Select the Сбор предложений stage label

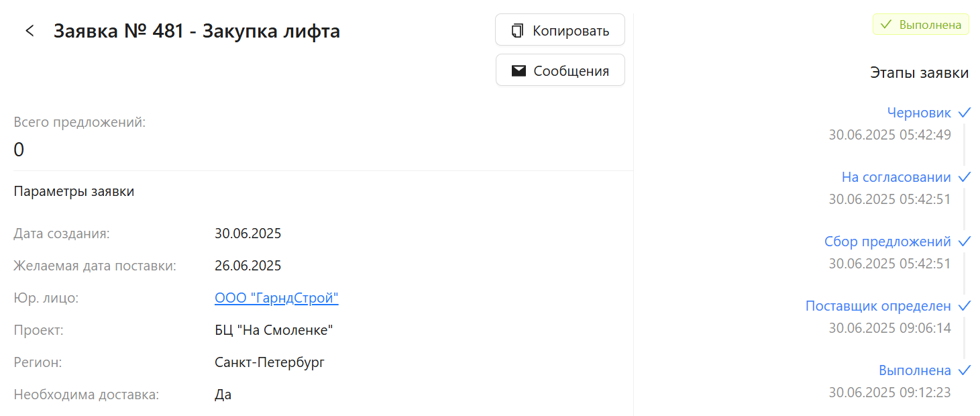(x=887, y=242)
